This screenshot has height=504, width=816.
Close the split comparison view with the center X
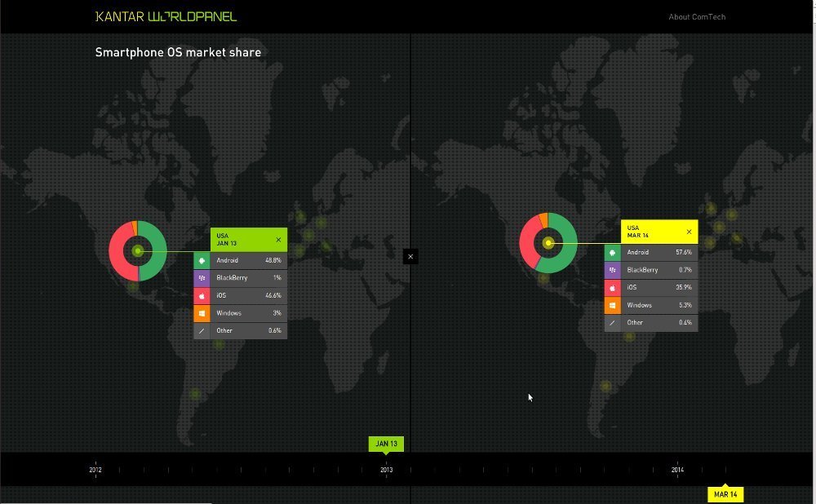(410, 256)
